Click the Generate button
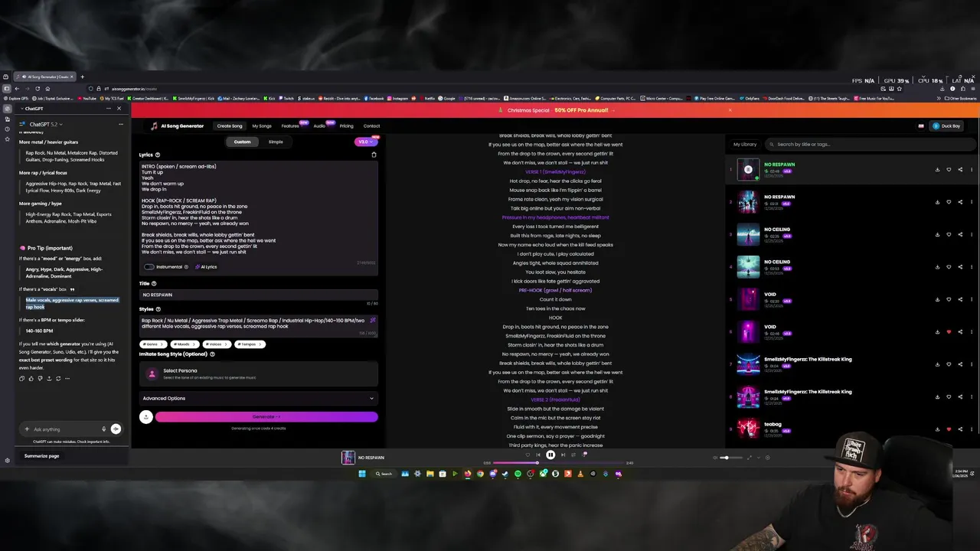This screenshot has height=551, width=980. [266, 417]
